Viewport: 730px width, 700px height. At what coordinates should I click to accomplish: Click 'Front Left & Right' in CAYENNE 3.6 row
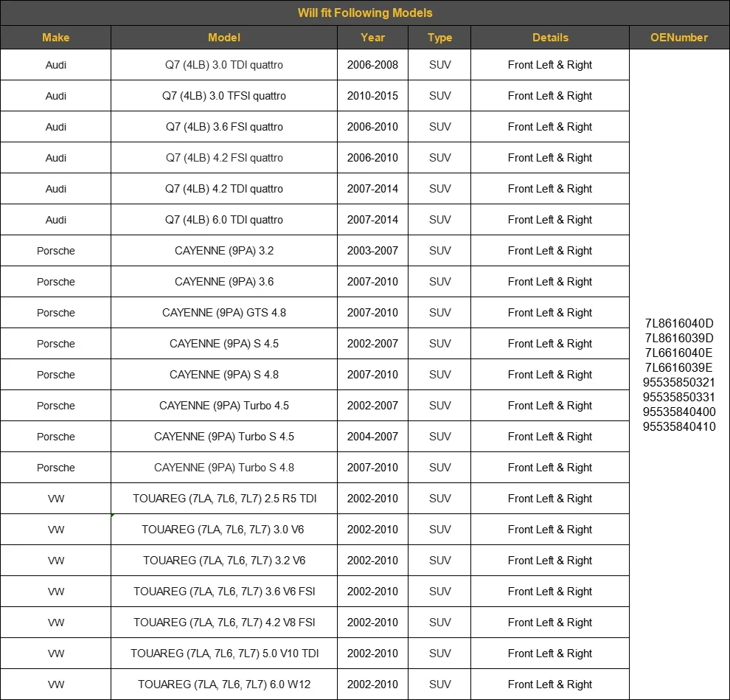[550, 282]
